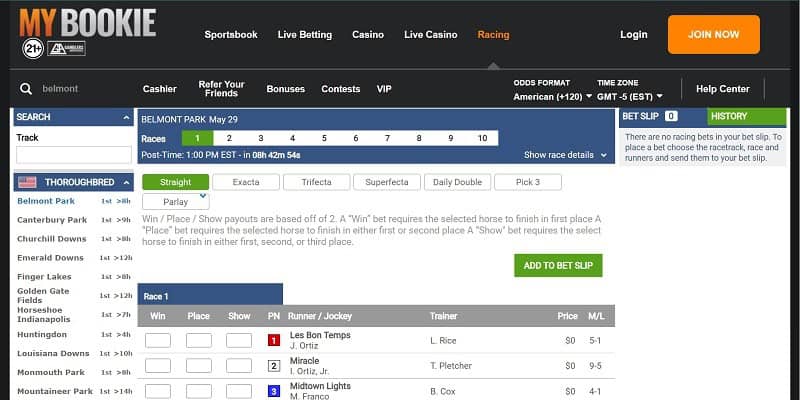This screenshot has width=800, height=400.
Task: Open the Bonuses page
Action: tap(286, 89)
